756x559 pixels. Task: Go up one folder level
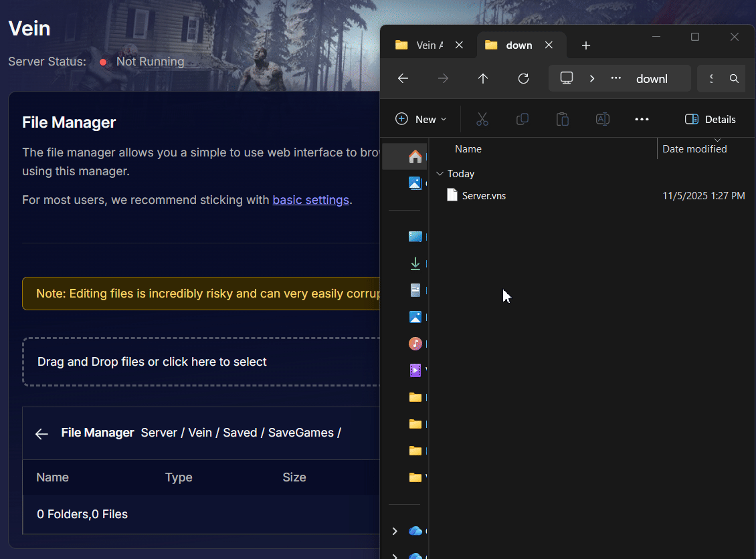(483, 79)
